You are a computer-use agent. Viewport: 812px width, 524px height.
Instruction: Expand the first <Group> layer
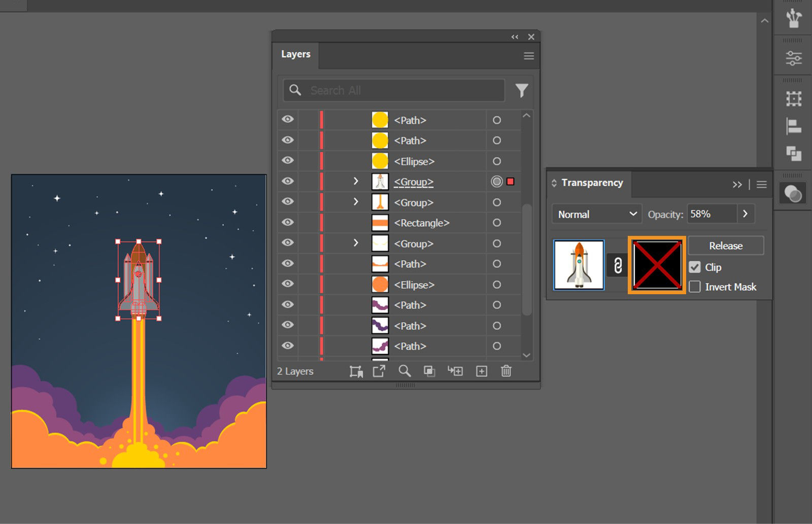pos(356,181)
